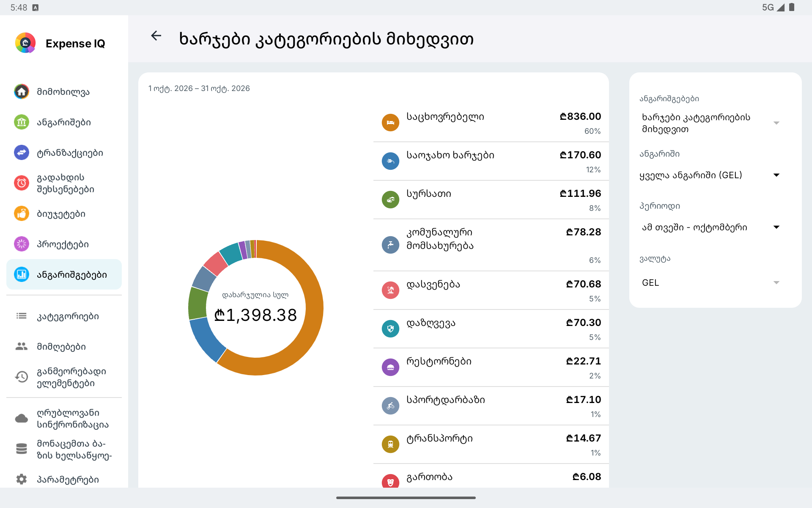Click the განმეორებადი ელემენტები history icon
Screen dimensions: 812x508
click(x=22, y=377)
